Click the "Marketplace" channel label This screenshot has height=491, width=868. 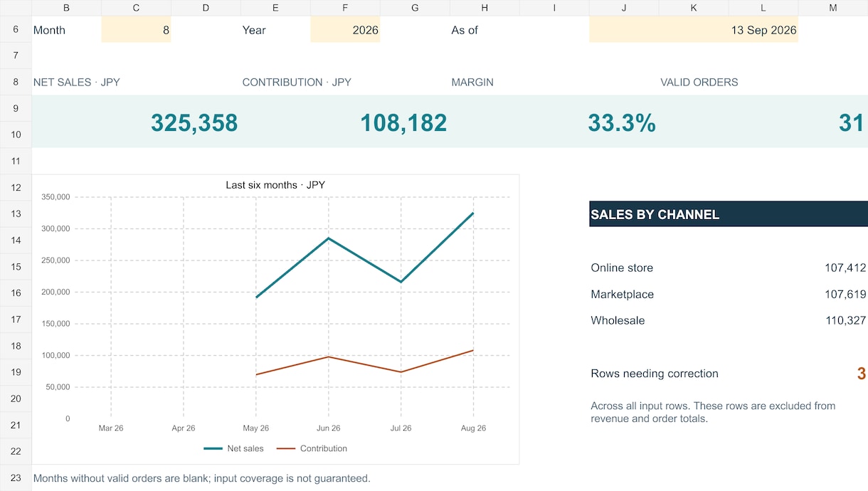point(623,295)
